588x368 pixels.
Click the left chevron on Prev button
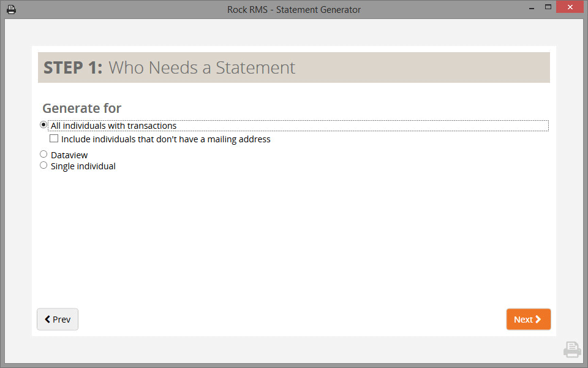point(47,320)
